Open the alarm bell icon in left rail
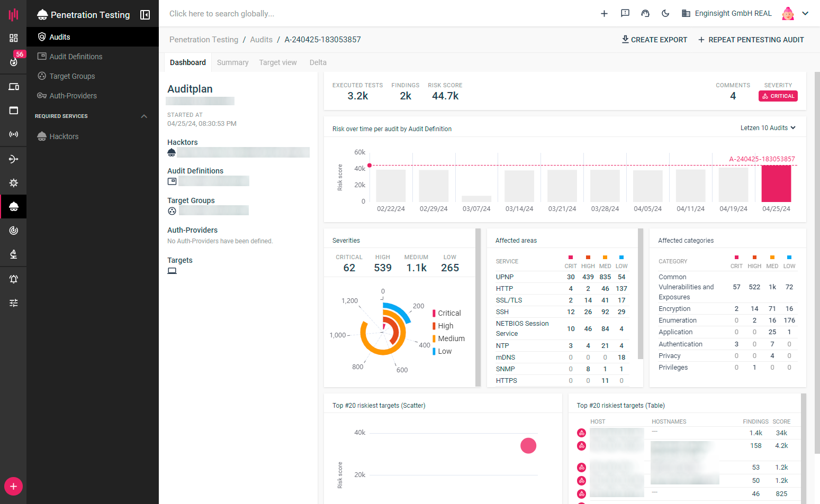 pos(14,279)
